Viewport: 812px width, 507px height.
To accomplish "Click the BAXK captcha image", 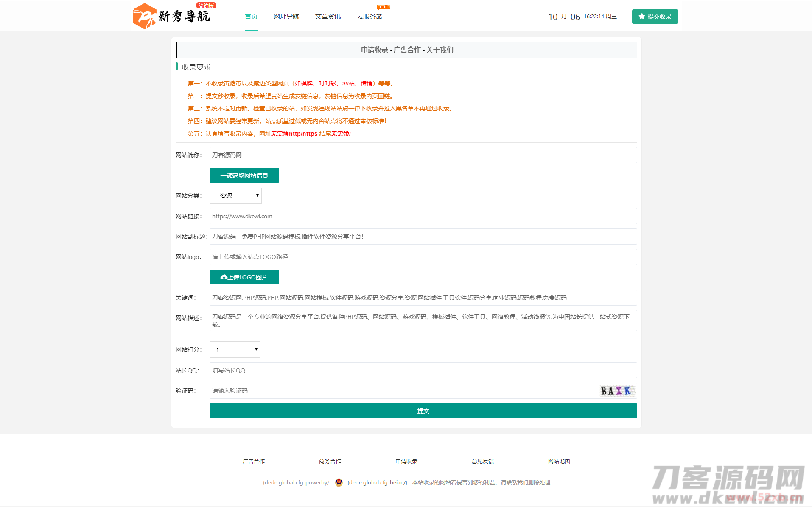I will pyautogui.click(x=617, y=391).
